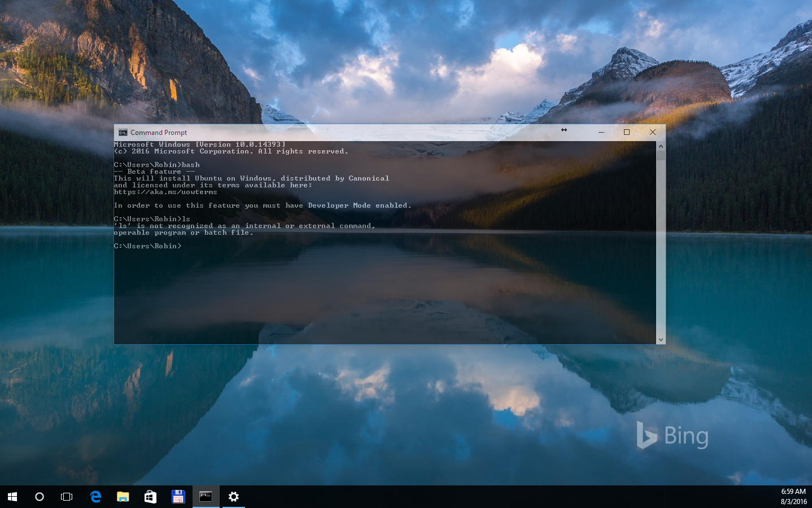
Task: Click Command Prompt title bar icon
Action: (x=123, y=133)
